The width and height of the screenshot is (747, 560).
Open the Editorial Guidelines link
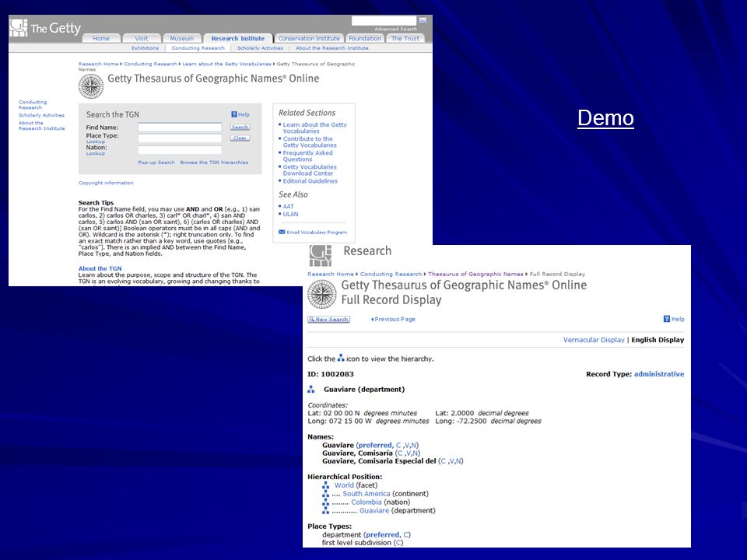(310, 181)
